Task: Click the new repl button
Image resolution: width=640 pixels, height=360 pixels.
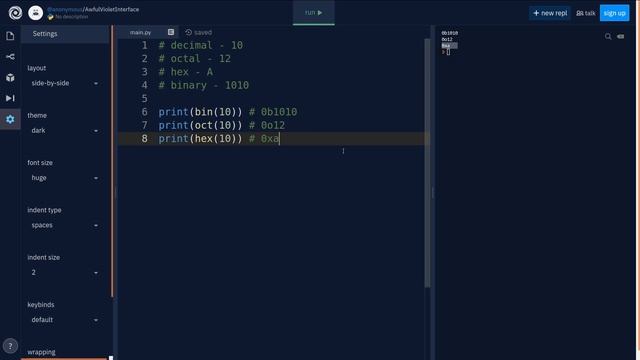Action: click(x=550, y=13)
